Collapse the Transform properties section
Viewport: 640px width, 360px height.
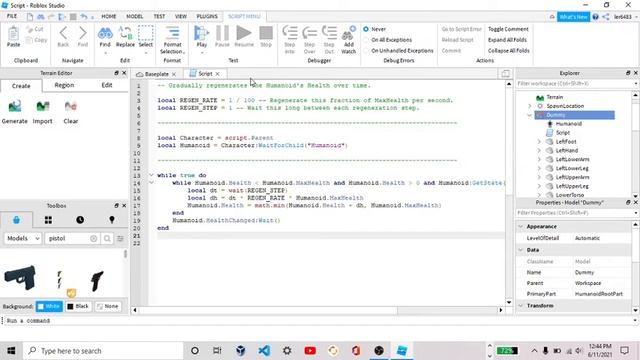(520, 306)
